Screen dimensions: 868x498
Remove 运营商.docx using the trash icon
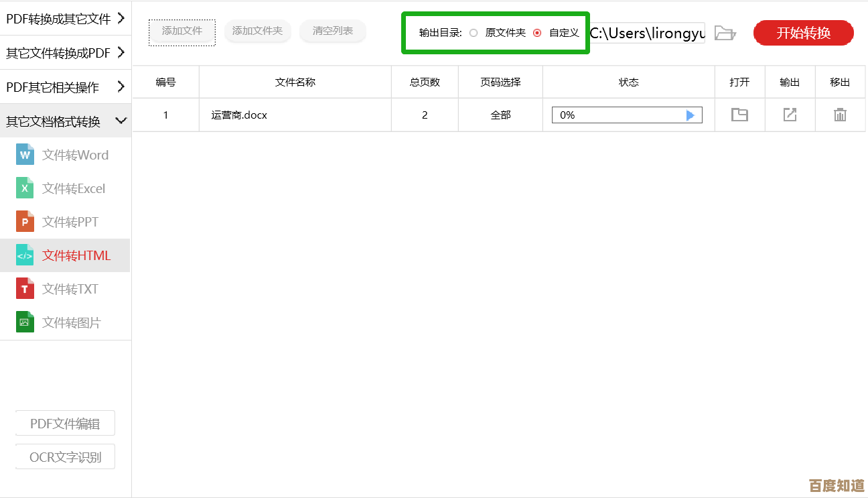point(840,115)
